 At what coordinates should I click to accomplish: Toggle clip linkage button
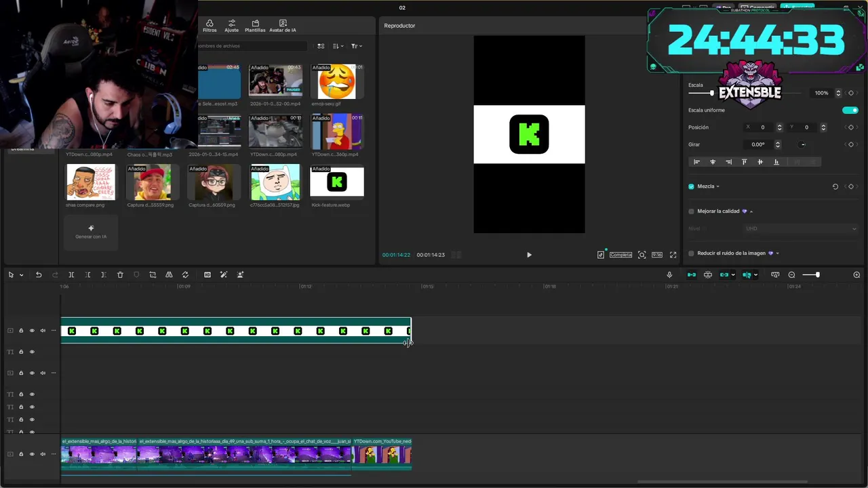(x=724, y=274)
